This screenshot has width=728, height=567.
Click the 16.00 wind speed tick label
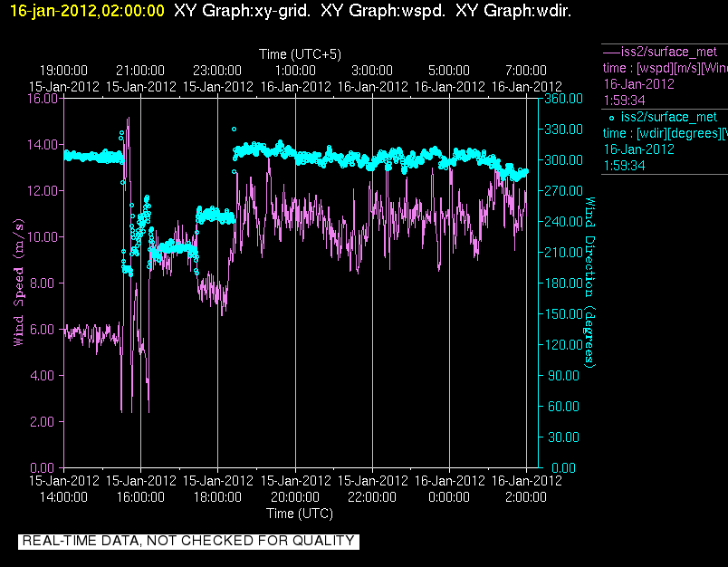click(x=43, y=99)
